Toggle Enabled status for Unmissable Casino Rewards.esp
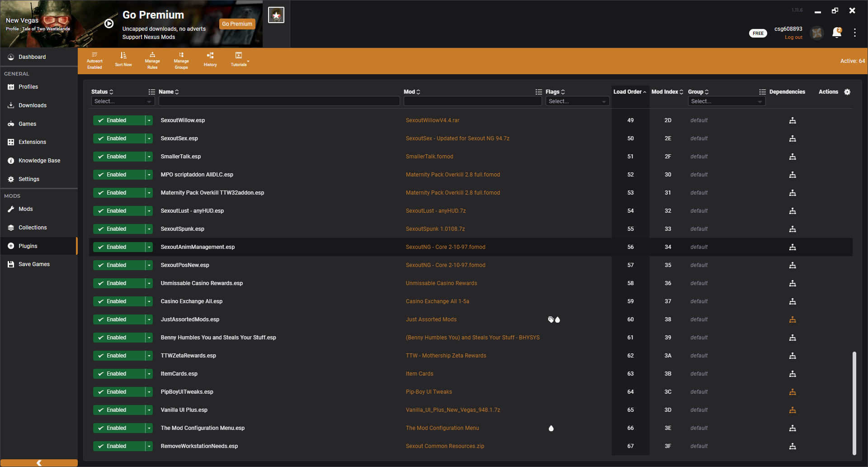Screen dimensions: 868x467 [x=119, y=283]
